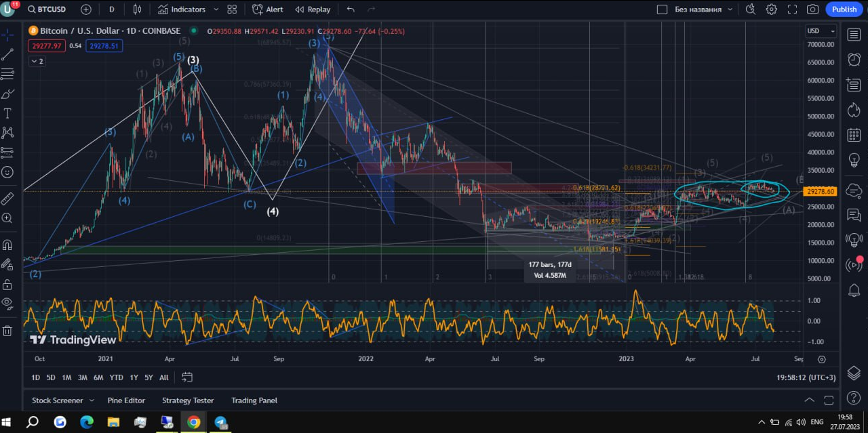
Task: Select the 6M date range
Action: (98, 377)
